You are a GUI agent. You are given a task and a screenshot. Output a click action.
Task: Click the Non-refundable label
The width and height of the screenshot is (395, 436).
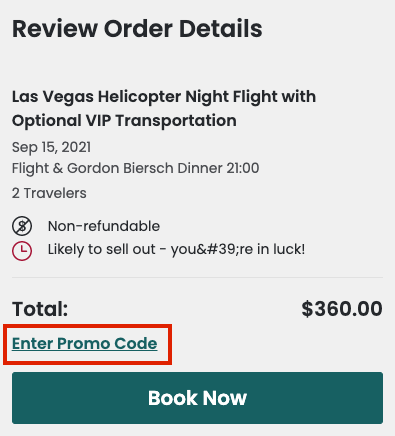pos(104,226)
